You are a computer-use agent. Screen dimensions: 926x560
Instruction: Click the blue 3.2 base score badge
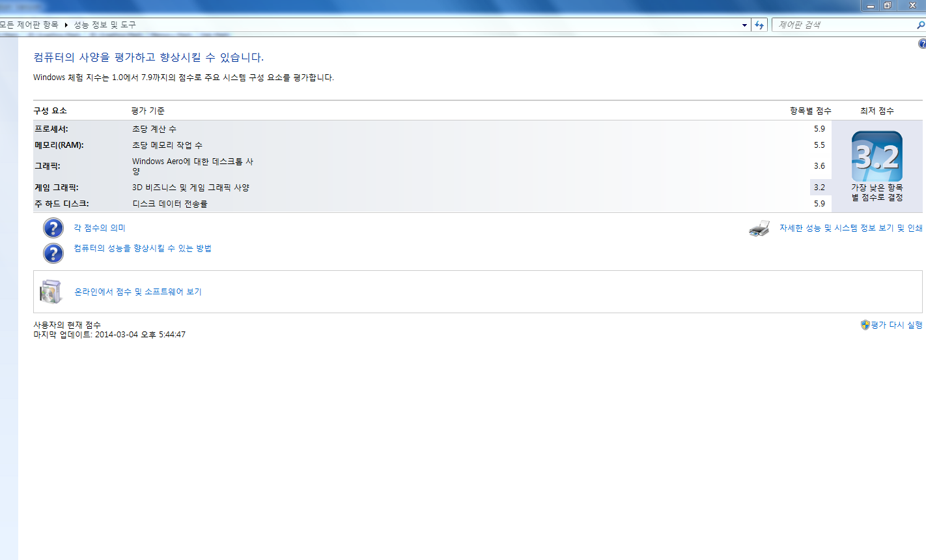[x=877, y=157]
